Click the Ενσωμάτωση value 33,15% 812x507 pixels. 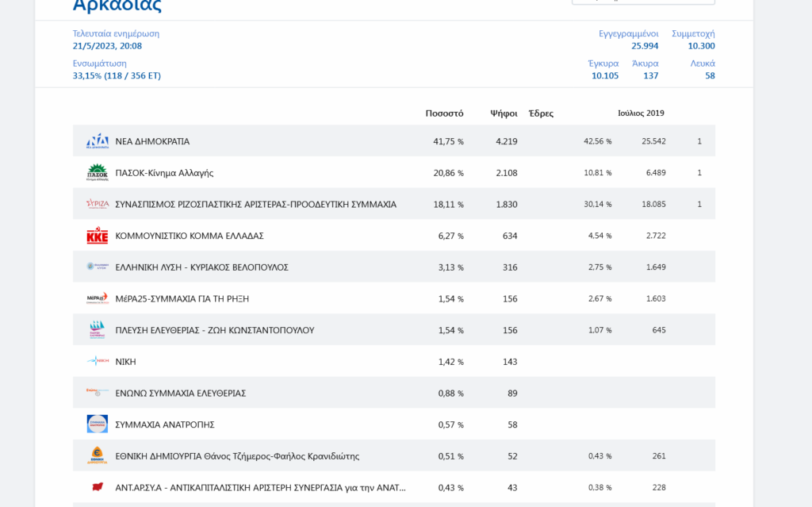(117, 76)
